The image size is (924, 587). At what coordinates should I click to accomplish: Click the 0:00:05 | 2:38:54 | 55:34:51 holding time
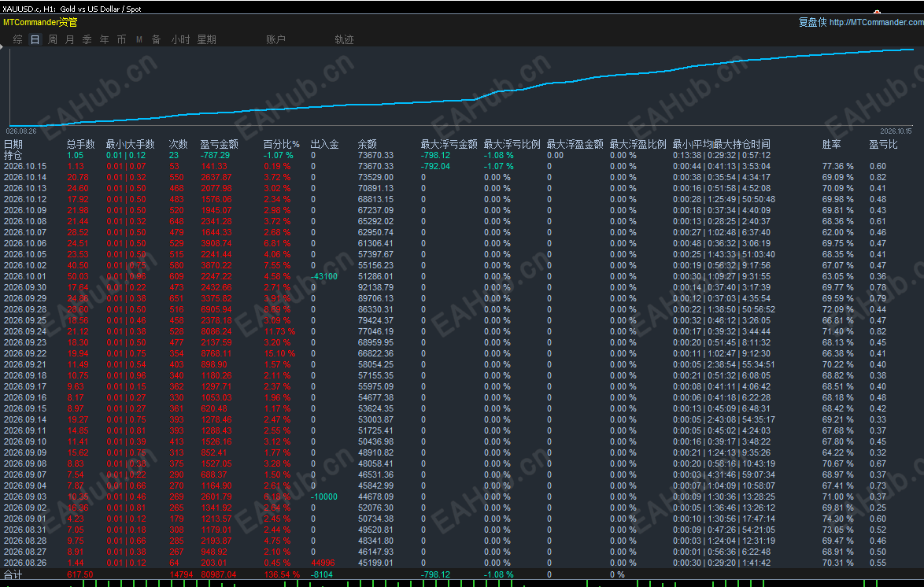723,364
